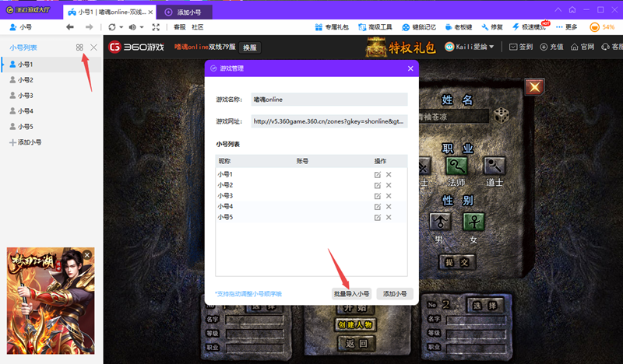Delete the 小号4 row in the dialog

(x=389, y=206)
